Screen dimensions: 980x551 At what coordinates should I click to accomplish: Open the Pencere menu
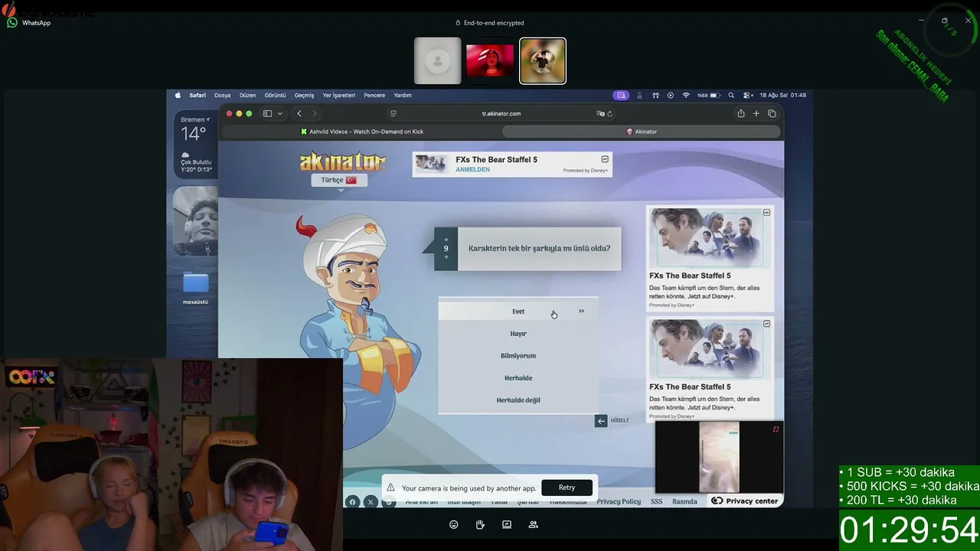(374, 96)
